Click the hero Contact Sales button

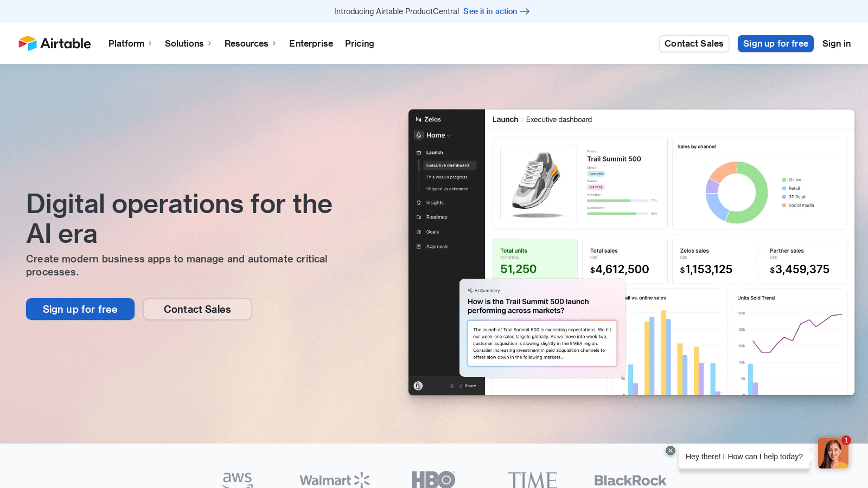(x=197, y=309)
